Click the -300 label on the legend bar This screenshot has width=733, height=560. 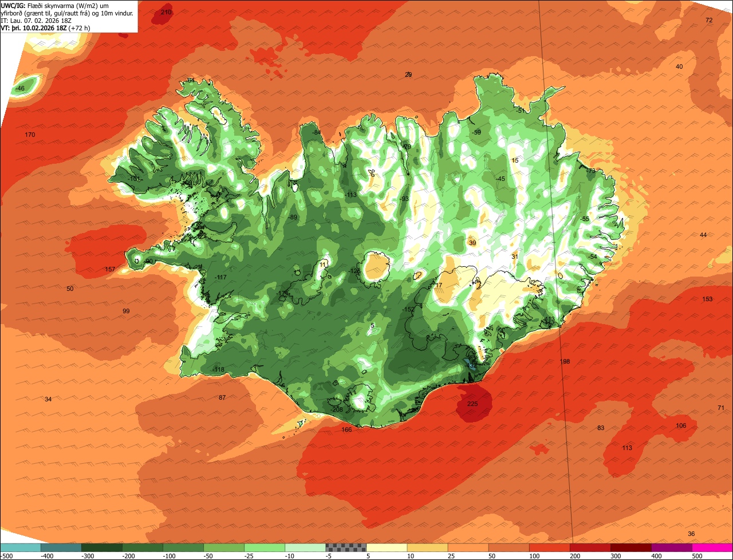88,556
